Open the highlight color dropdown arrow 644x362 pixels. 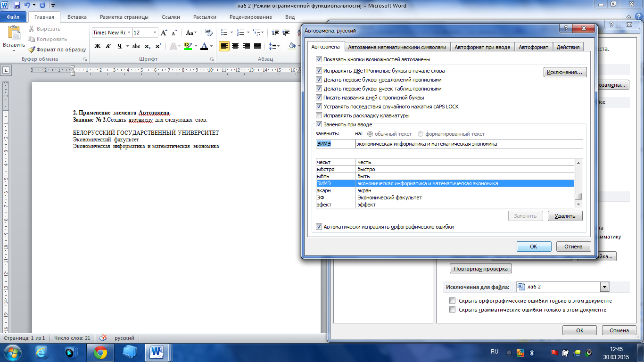coord(196,46)
